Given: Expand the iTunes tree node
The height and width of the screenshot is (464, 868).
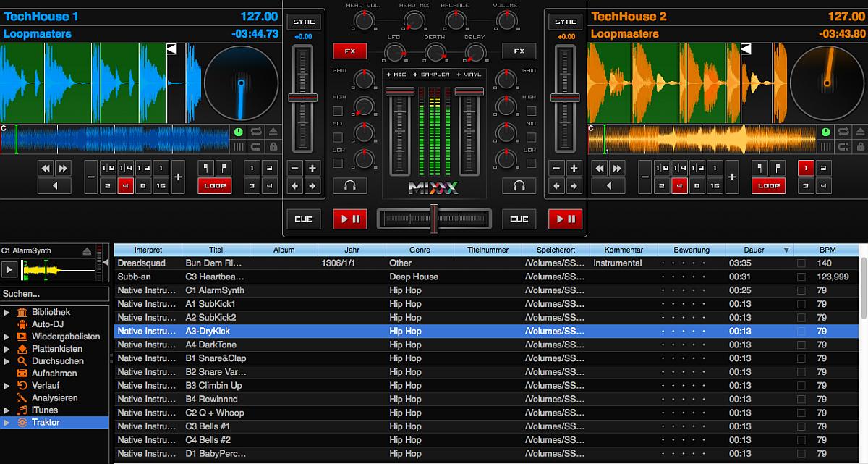Looking at the screenshot, I should click(x=7, y=410).
